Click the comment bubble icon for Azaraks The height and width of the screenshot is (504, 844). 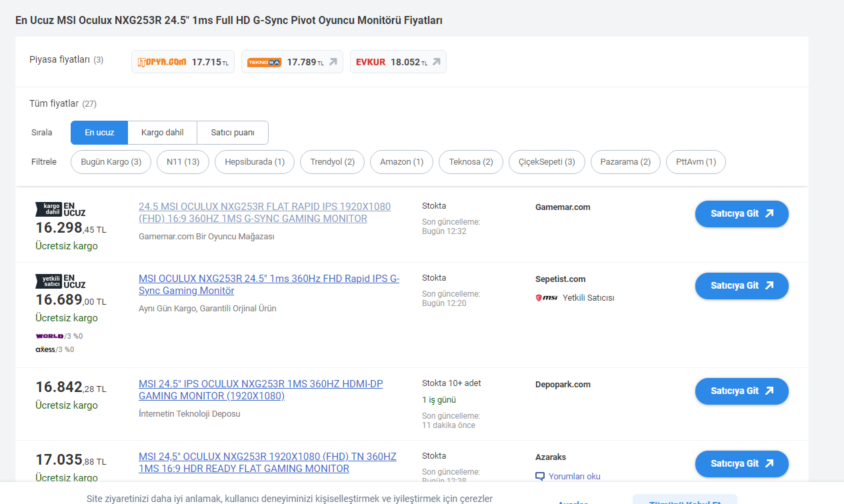pos(540,477)
